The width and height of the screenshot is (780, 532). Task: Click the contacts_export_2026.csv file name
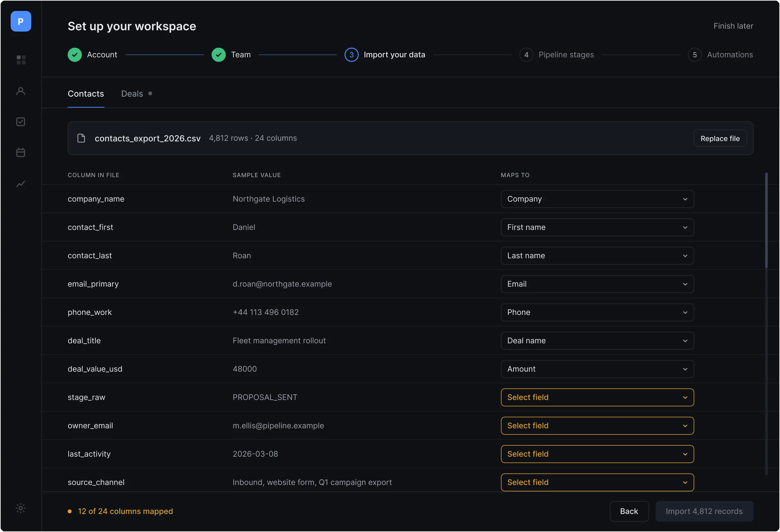(x=148, y=138)
